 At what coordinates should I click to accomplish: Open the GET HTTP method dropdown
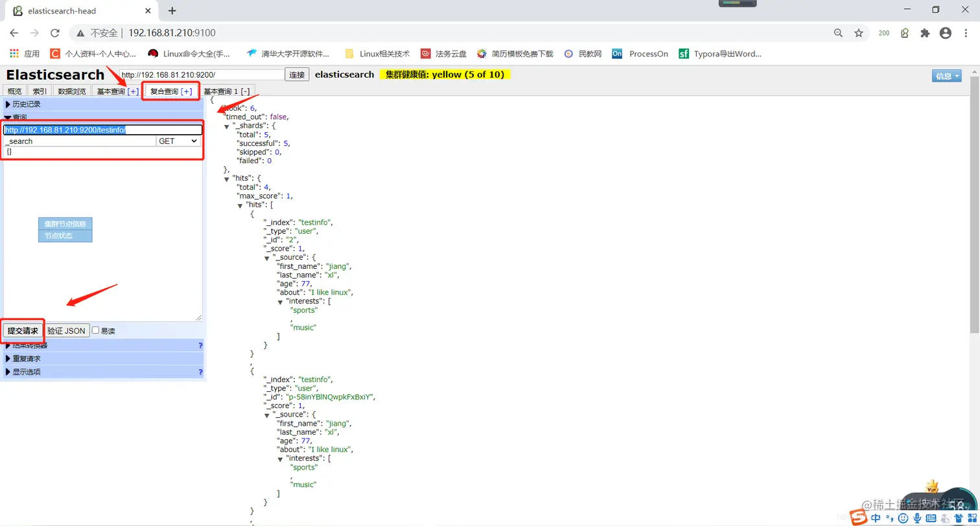pos(178,141)
